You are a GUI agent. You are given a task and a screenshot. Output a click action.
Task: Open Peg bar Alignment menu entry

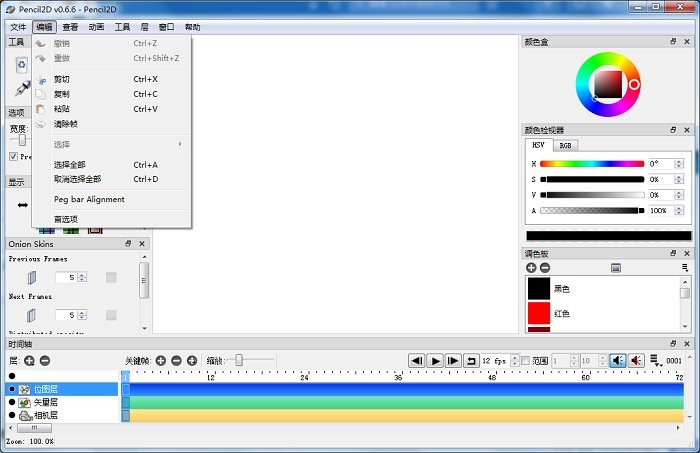tap(89, 199)
